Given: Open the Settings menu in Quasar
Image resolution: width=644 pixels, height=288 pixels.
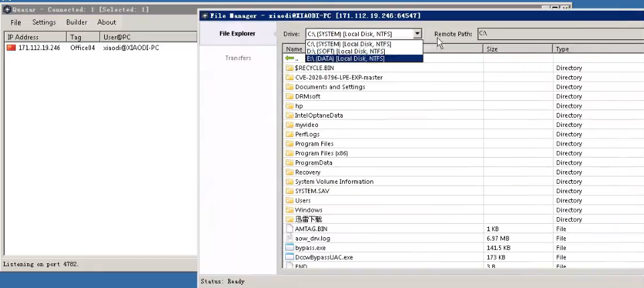Looking at the screenshot, I should coord(44,22).
